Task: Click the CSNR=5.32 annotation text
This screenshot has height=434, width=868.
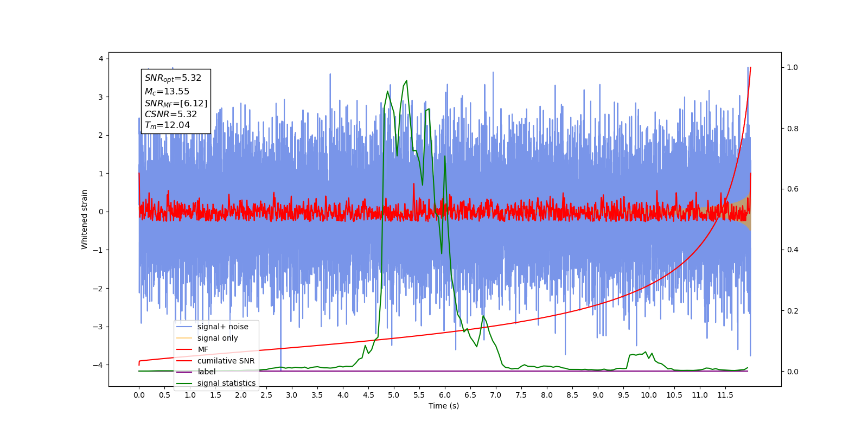Action: click(x=171, y=114)
